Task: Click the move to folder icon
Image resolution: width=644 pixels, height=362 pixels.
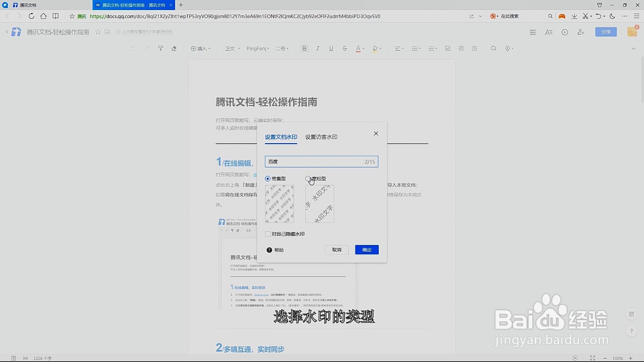Action: tap(107, 32)
